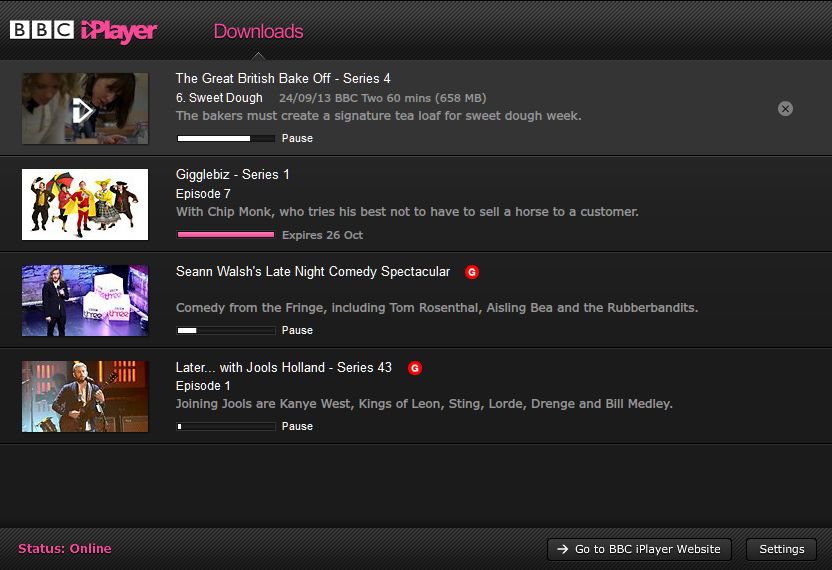832x570 pixels.
Task: Pause the Great British Bake Off download
Action: [297, 138]
